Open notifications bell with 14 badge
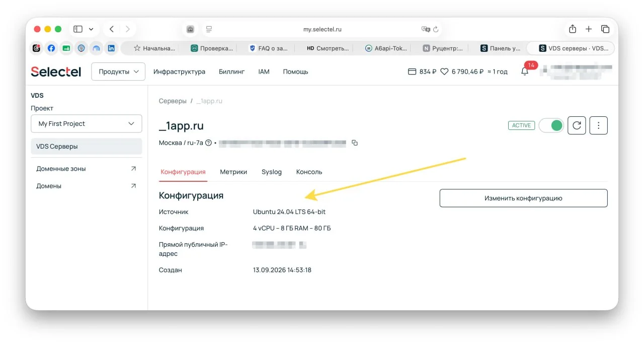Image resolution: width=644 pixels, height=344 pixels. pos(525,72)
